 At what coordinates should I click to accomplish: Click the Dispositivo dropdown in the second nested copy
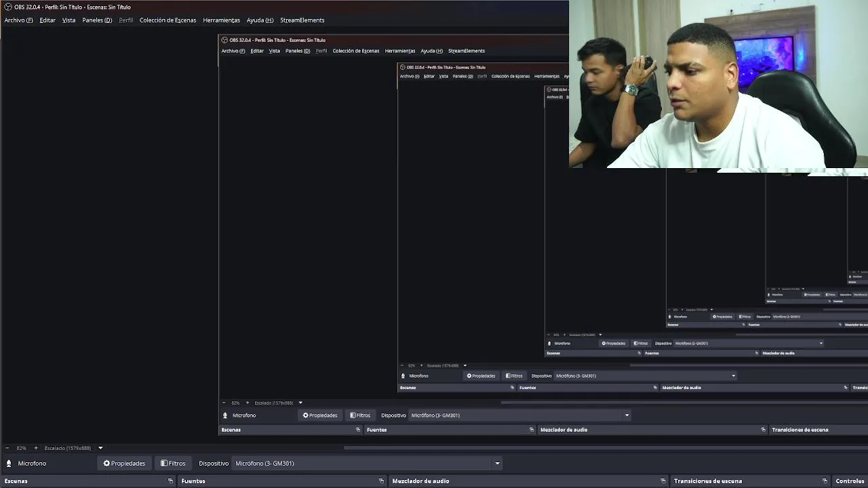(645, 376)
